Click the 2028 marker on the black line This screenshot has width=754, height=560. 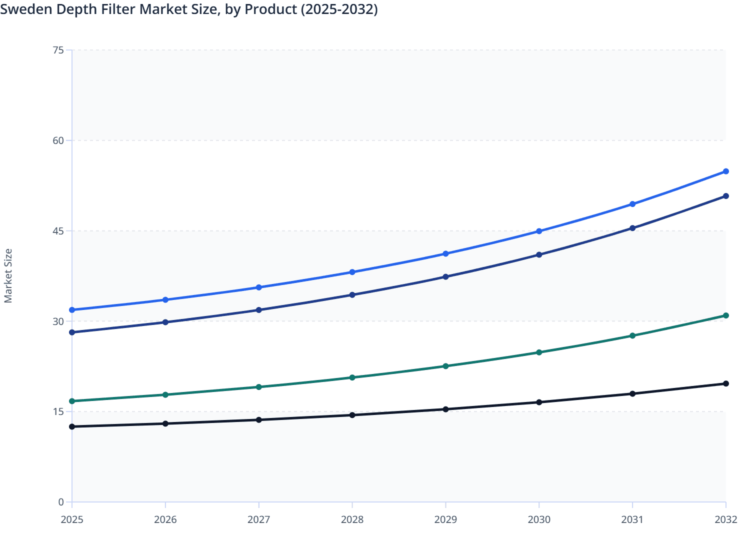[x=352, y=415]
